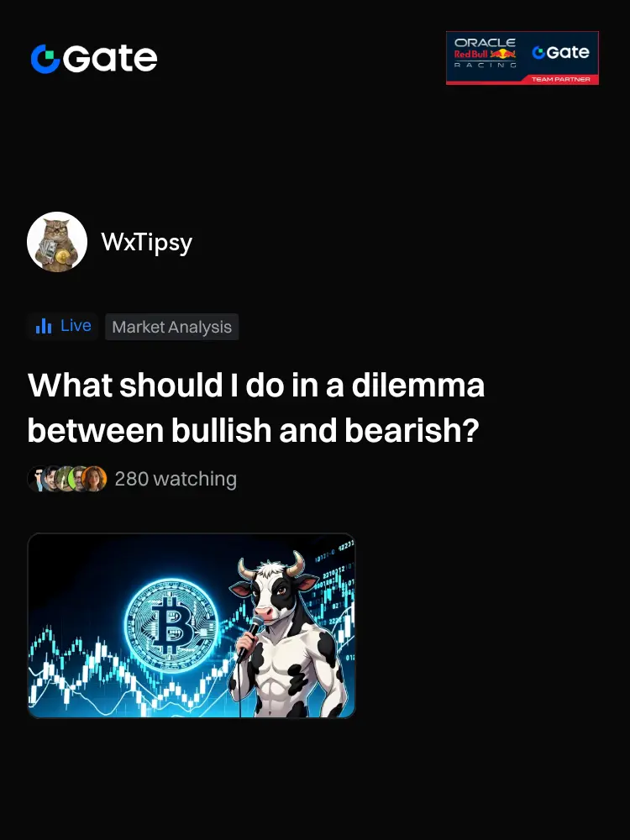The width and height of the screenshot is (630, 840).
Task: Click the glowing Bitcoin coin in thumbnail
Action: (x=171, y=624)
